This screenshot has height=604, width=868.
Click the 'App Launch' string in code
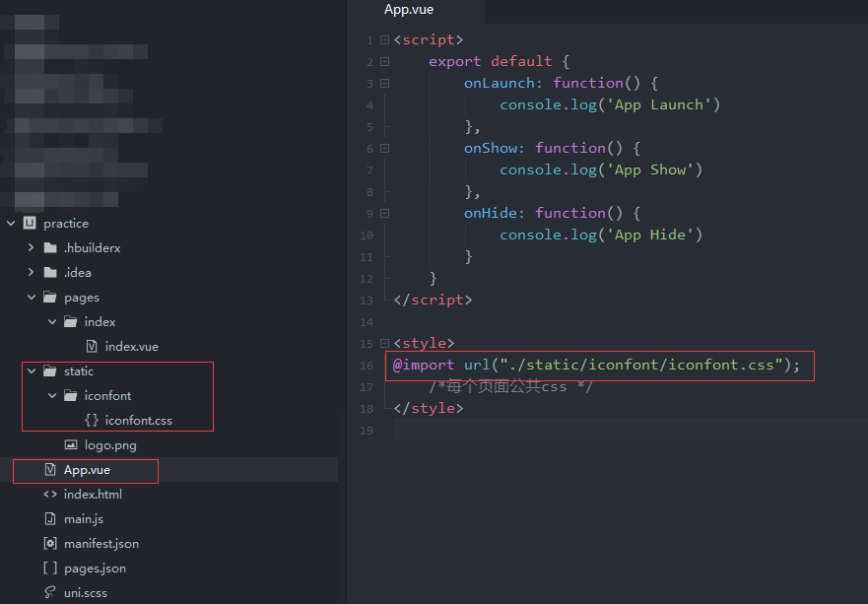click(658, 104)
